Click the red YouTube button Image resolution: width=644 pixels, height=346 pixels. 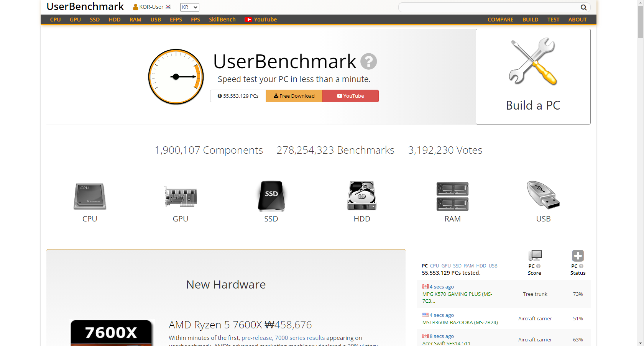(350, 96)
